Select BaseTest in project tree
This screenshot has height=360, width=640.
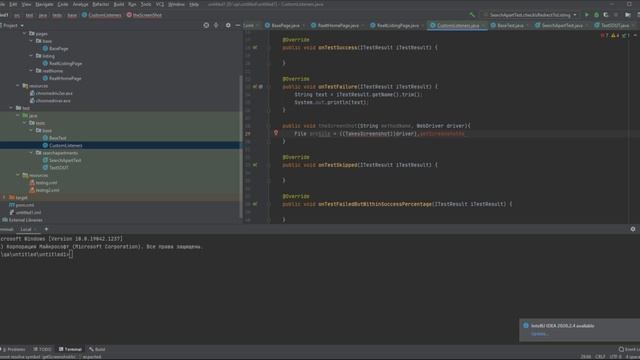pos(58,138)
